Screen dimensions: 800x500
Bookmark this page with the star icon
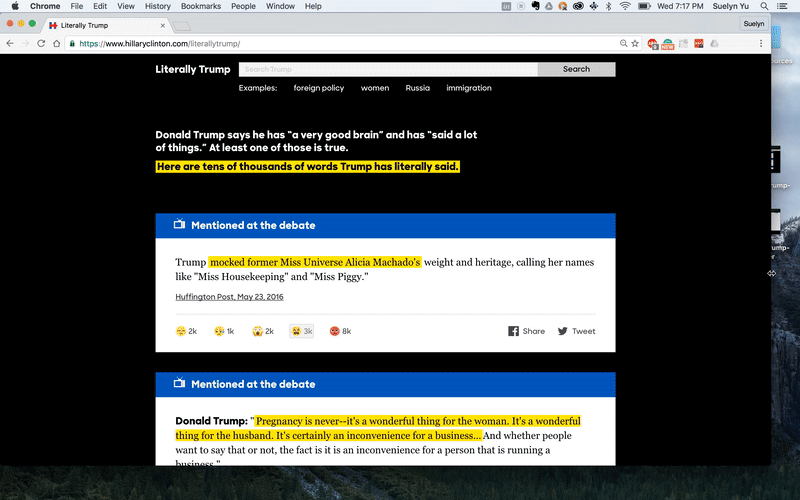click(635, 43)
